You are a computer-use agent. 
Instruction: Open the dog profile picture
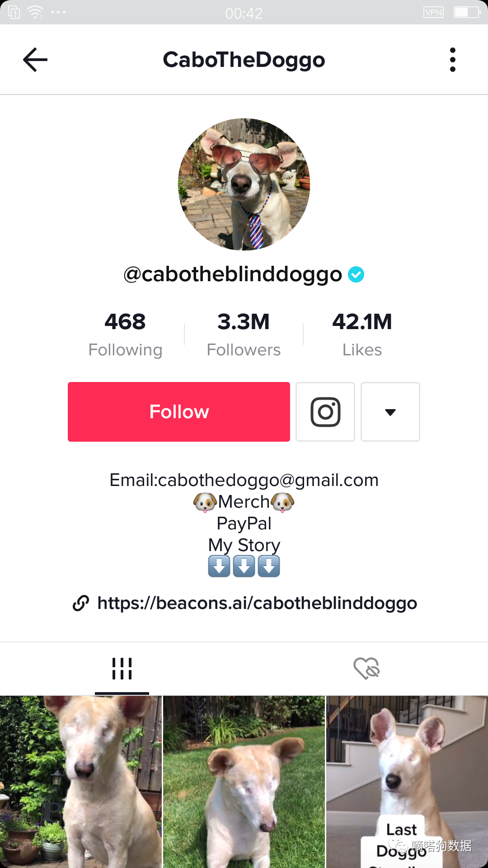(244, 184)
